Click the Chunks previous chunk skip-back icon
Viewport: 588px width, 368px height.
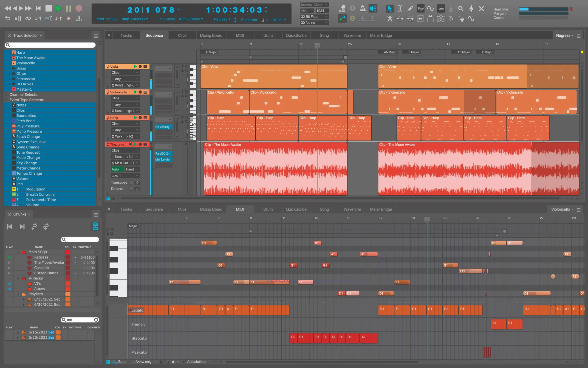(x=10, y=227)
